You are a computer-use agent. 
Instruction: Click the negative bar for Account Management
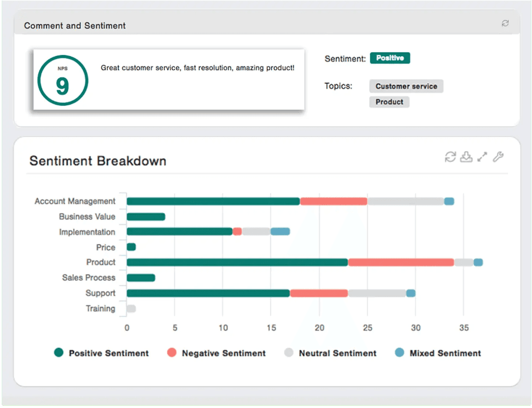click(333, 201)
